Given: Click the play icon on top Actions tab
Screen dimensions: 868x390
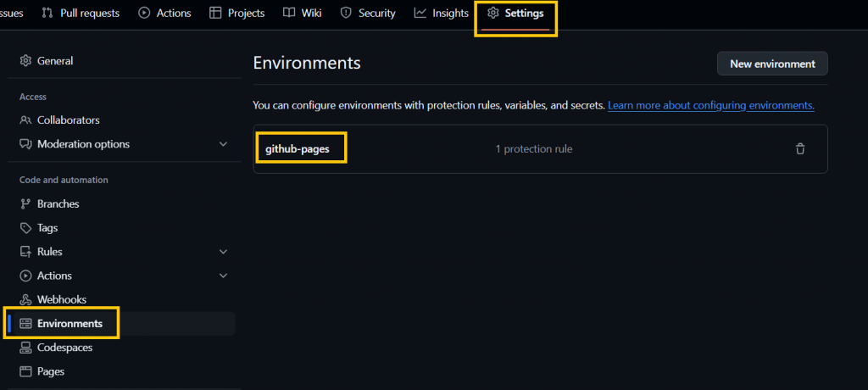Looking at the screenshot, I should (144, 14).
